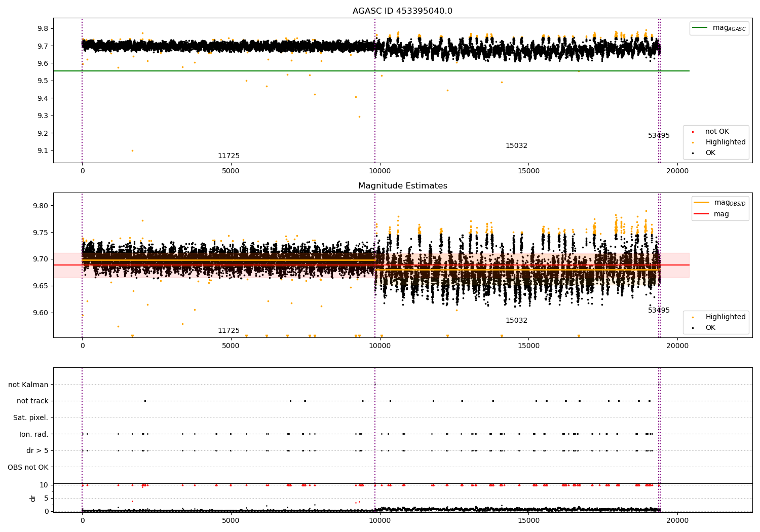This screenshot has width=760, height=532.
Task: Click the 'dr' axis label
Action: coord(33,498)
